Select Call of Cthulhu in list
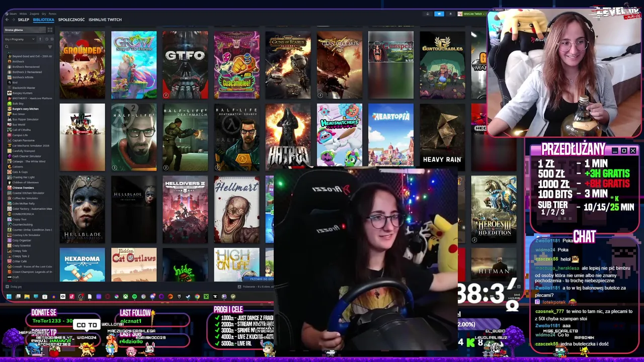The width and height of the screenshot is (644, 362). click(x=22, y=130)
